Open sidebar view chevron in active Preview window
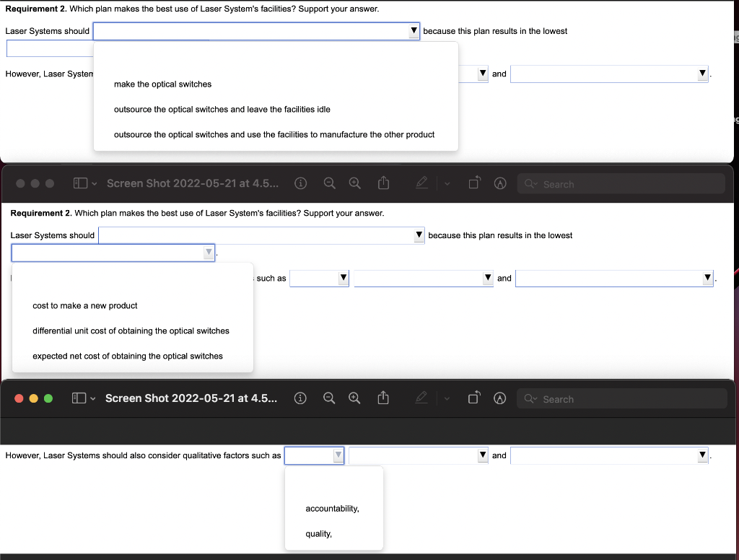Screen dimensions: 739x560 (x=93, y=399)
